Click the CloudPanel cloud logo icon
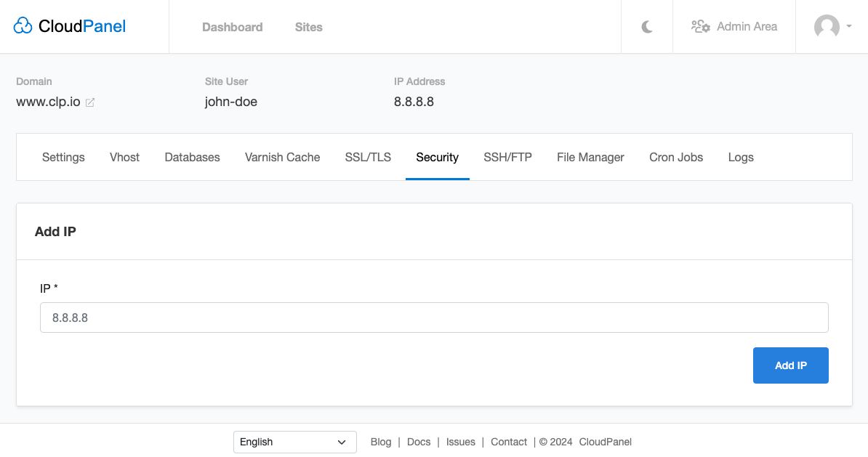Image resolution: width=868 pixels, height=457 pixels. point(23,27)
